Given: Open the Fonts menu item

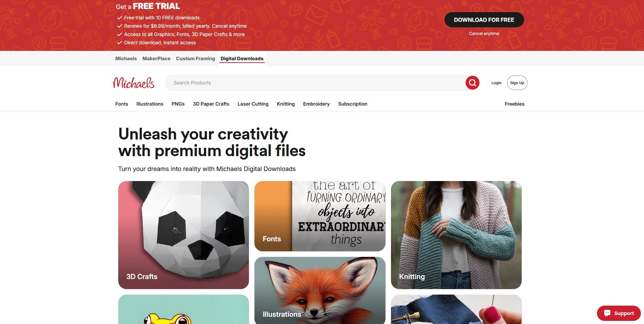Looking at the screenshot, I should (x=122, y=104).
